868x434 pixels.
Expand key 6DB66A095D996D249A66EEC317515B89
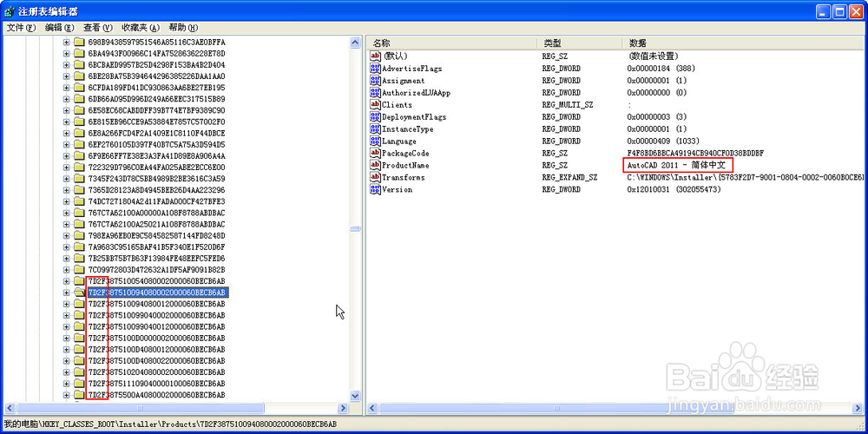point(67,99)
